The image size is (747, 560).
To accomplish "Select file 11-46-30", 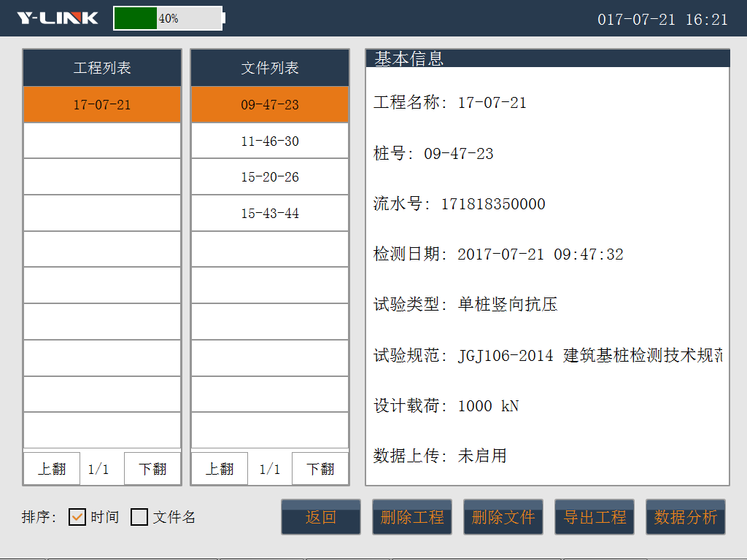I will click(270, 141).
